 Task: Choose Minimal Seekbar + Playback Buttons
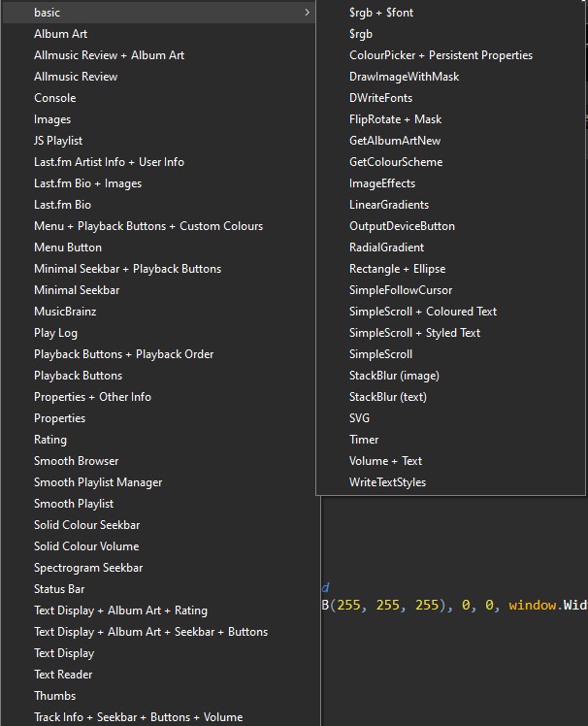coord(127,269)
